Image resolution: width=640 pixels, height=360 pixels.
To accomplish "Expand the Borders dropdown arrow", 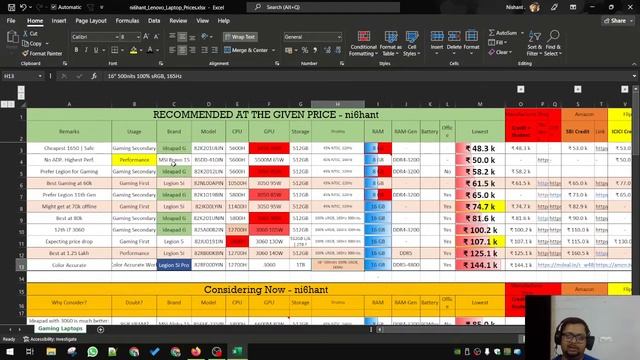I will (122, 50).
